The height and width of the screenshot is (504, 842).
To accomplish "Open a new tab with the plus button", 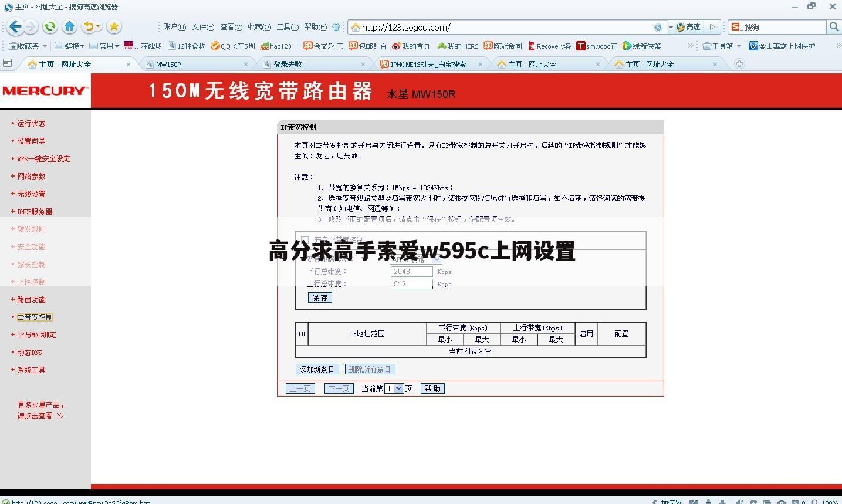I will (x=739, y=64).
